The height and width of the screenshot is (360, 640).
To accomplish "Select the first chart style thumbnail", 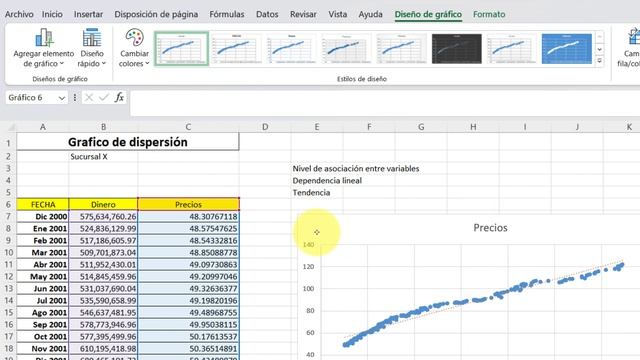I will coord(182,49).
